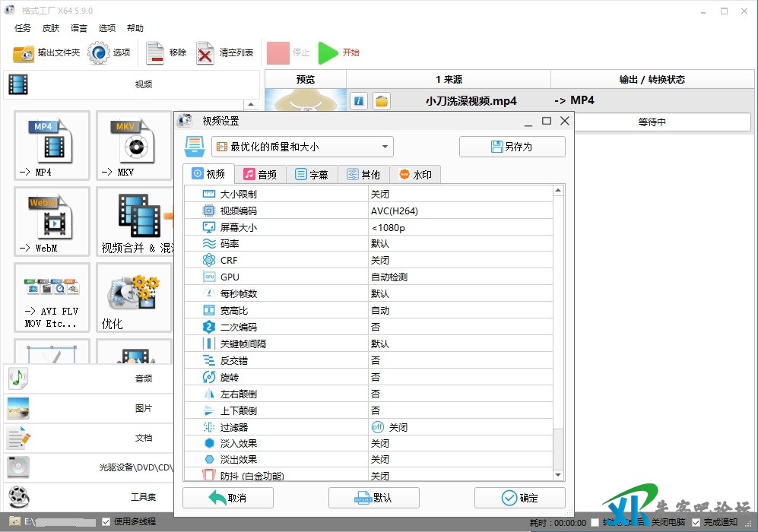Open the source folder icon beside the file
Screen dimensions: 758x532
point(382,101)
